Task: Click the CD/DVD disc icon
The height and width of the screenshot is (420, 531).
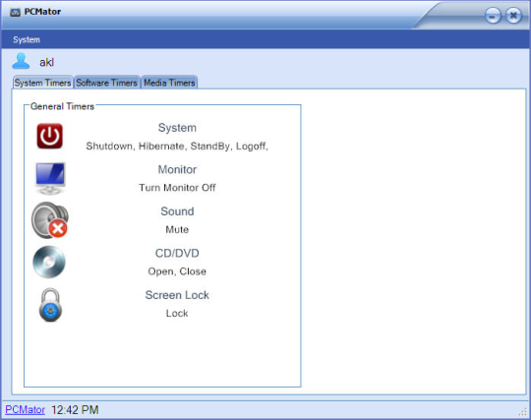Action: [49, 263]
